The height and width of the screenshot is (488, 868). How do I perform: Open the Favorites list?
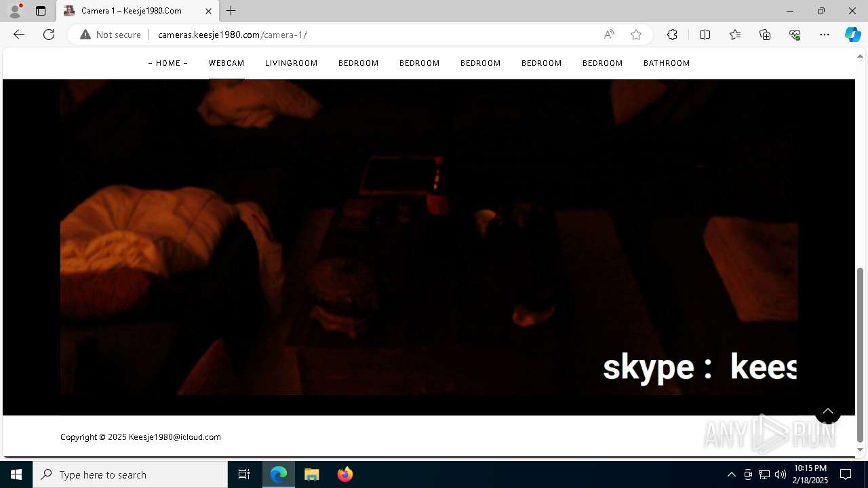click(735, 35)
